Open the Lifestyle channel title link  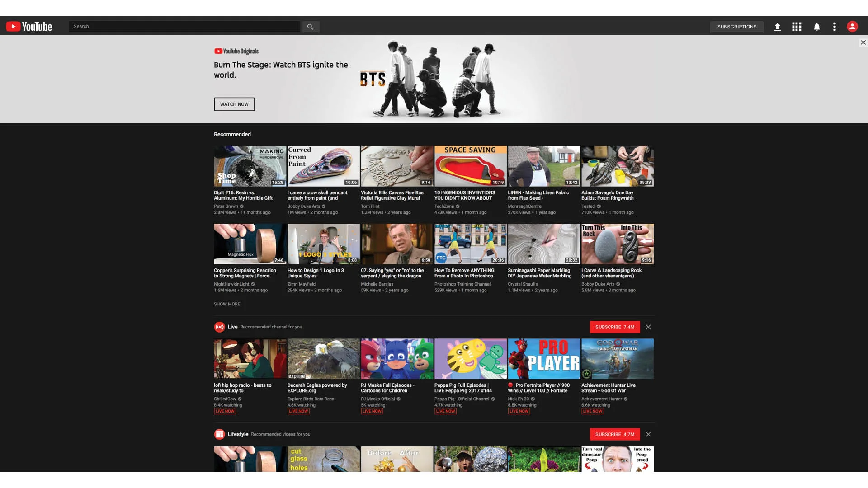(x=238, y=434)
